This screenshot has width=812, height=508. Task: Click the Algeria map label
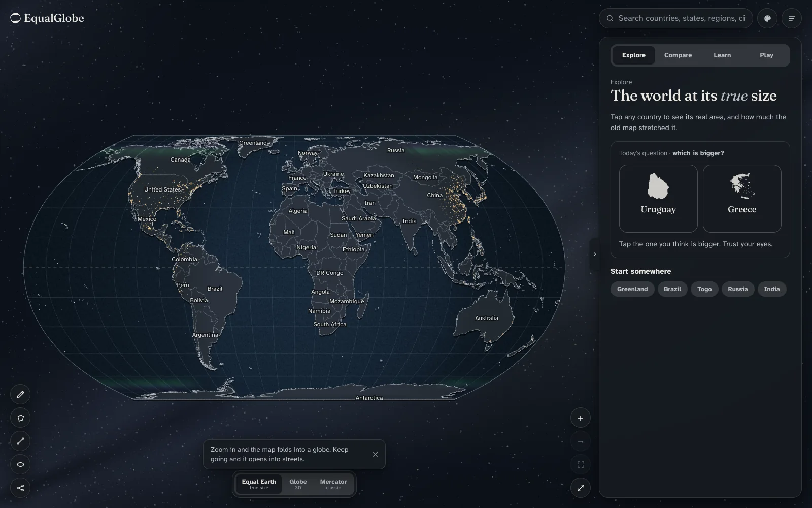click(298, 211)
